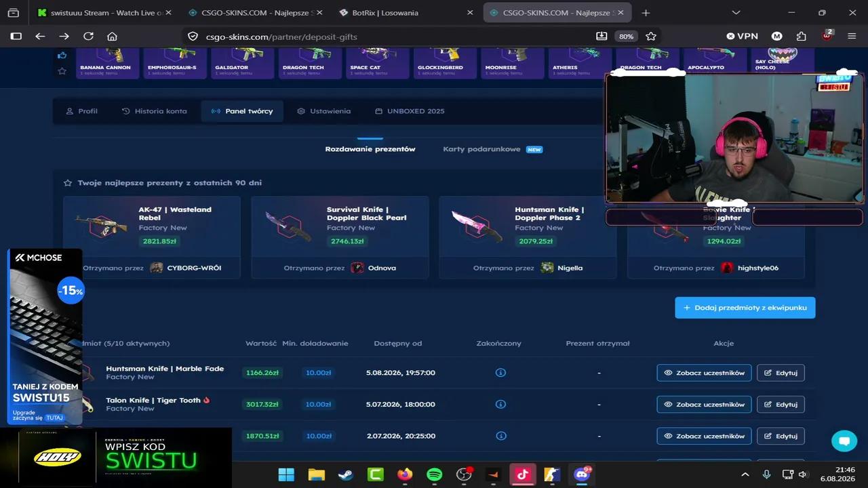Click Dodaj przedmioty z ekwipunku button
Viewport: 868px width, 488px height.
coord(745,308)
